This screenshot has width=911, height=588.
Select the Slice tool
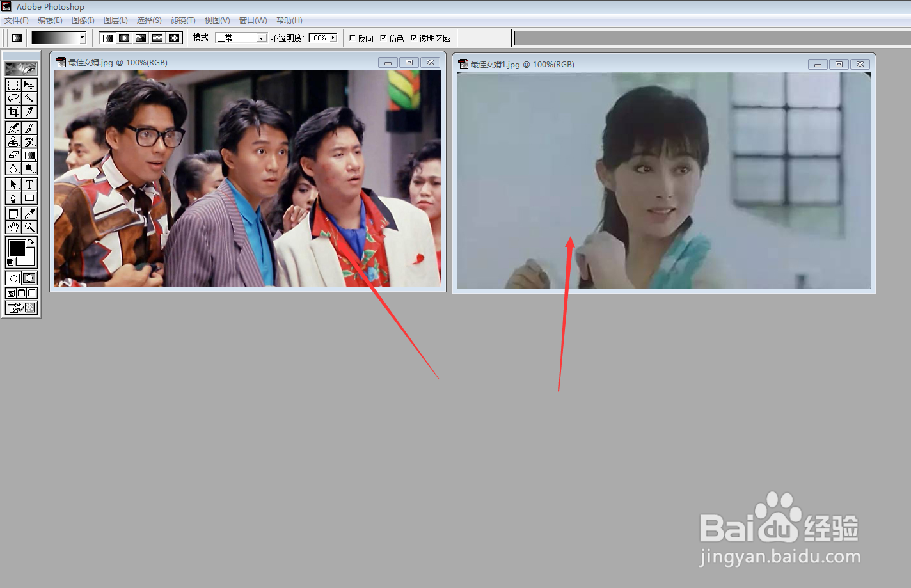(x=29, y=112)
